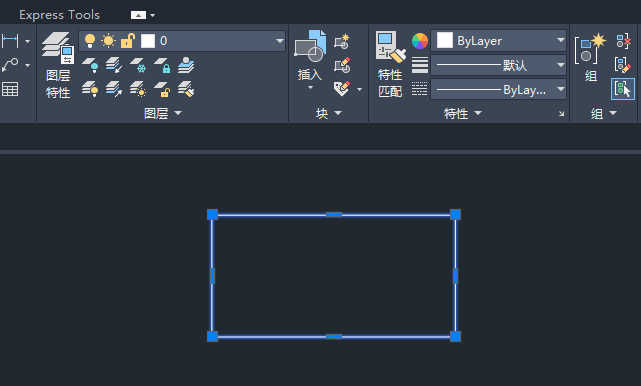The height and width of the screenshot is (386, 641).
Task: Click Turn All Layers On icon
Action: click(90, 89)
